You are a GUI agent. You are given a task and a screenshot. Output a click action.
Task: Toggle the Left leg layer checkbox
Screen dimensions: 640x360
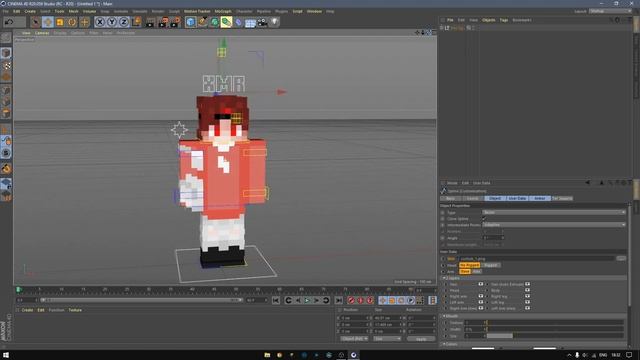click(527, 302)
